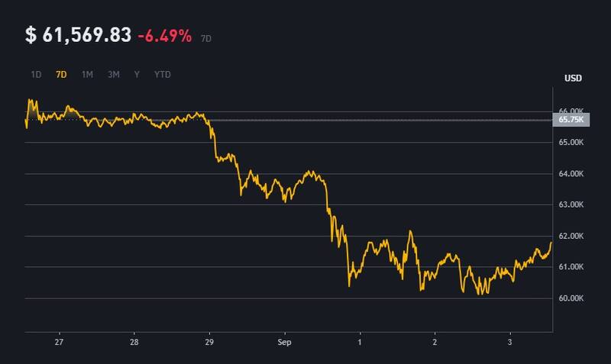
Task: Click the $ 61,569.83 price display
Action: click(78, 35)
